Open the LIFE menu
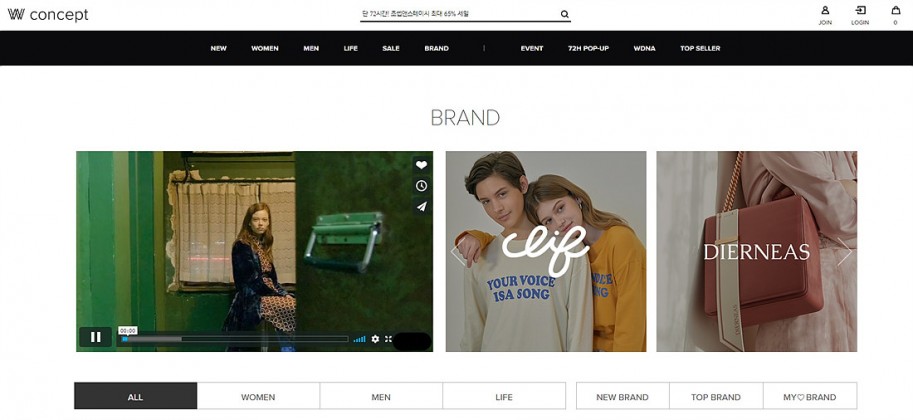Image resolution: width=913 pixels, height=420 pixels. [x=351, y=48]
